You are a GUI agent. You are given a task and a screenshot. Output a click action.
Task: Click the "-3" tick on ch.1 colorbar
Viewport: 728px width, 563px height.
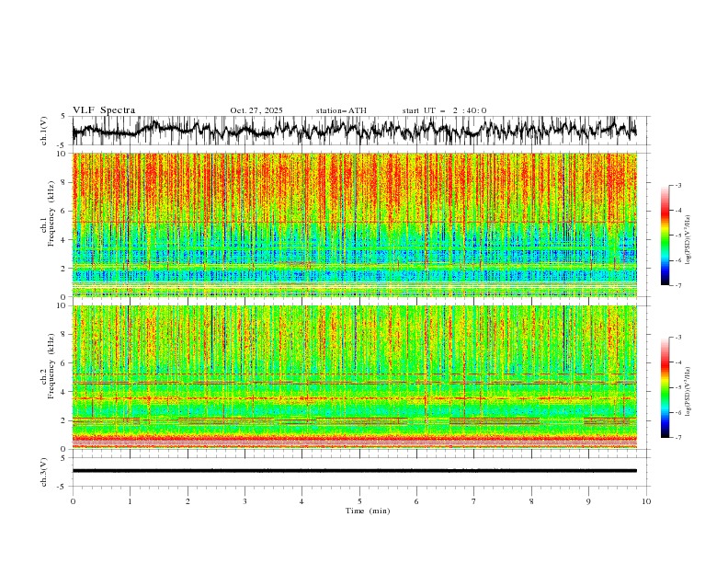(678, 186)
